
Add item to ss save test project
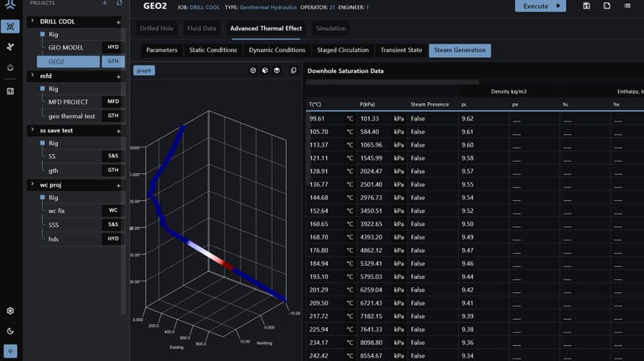[x=118, y=132]
